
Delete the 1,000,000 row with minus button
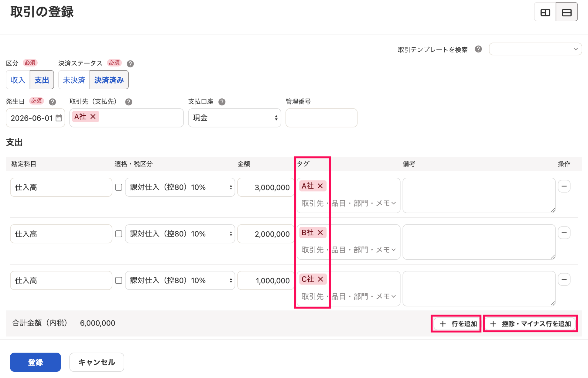click(x=564, y=279)
